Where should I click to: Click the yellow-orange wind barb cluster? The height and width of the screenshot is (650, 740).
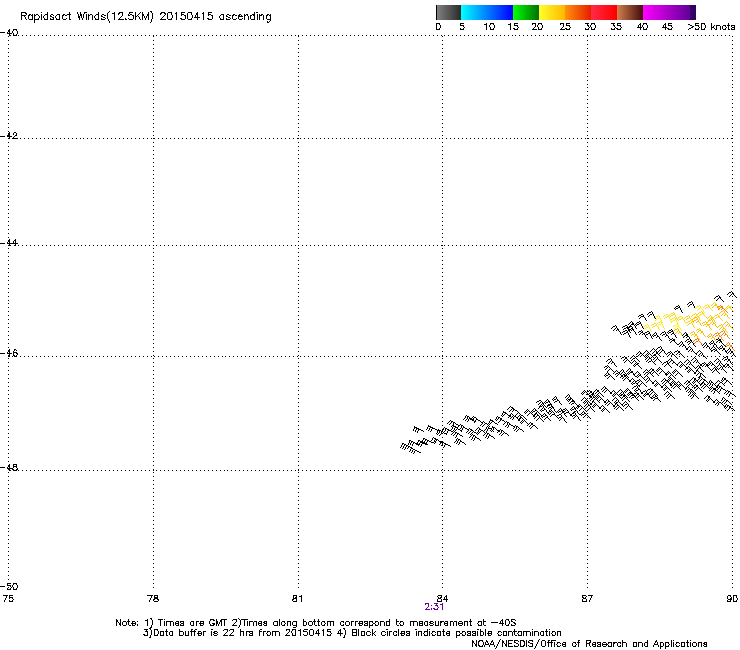point(690,325)
